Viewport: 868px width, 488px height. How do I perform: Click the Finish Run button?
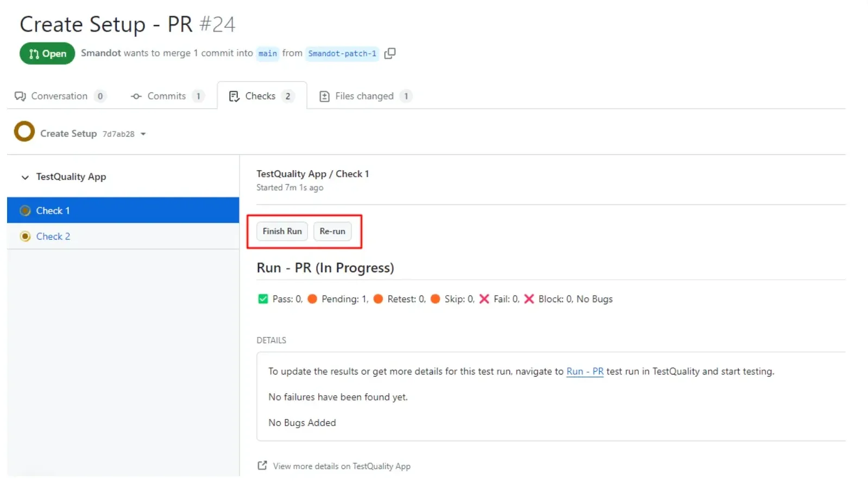[x=282, y=231]
